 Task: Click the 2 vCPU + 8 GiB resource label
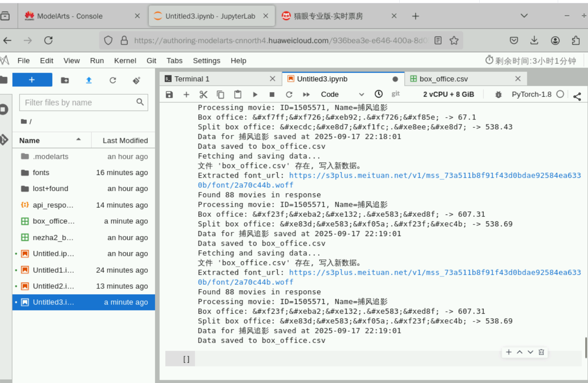coord(448,94)
